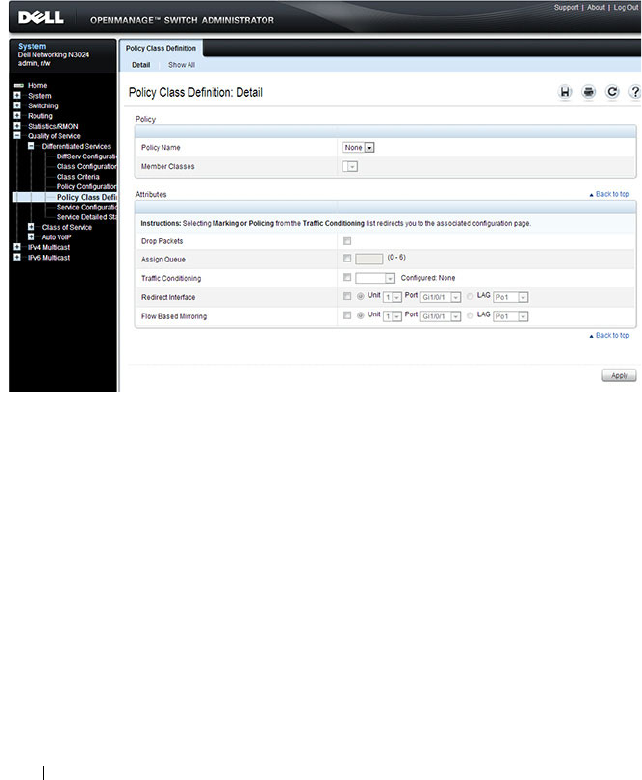Viewport: 642px width, 780px height.
Task: Open Redirect Interface LAG dropdown
Action: (511, 297)
